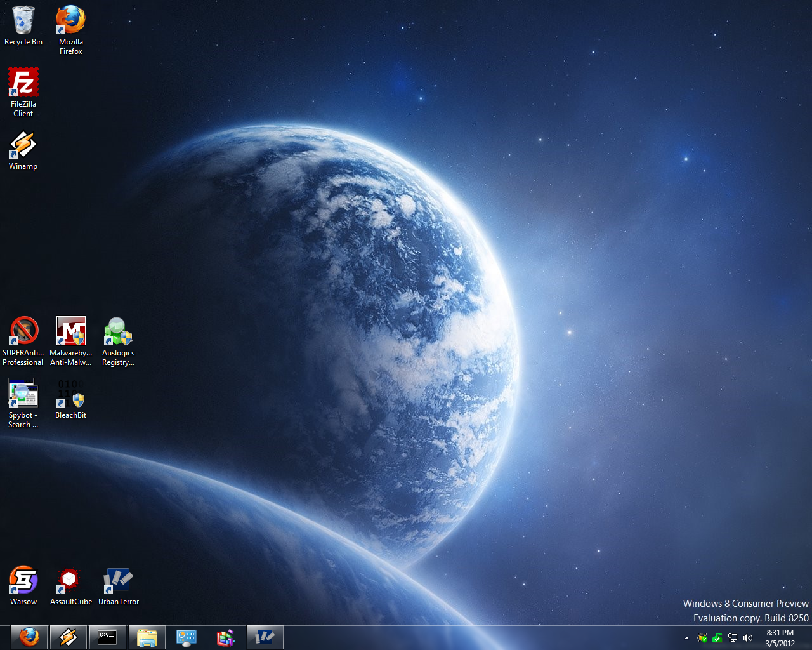Open File Explorer from the taskbar
This screenshot has width=812, height=650.
[x=147, y=637]
